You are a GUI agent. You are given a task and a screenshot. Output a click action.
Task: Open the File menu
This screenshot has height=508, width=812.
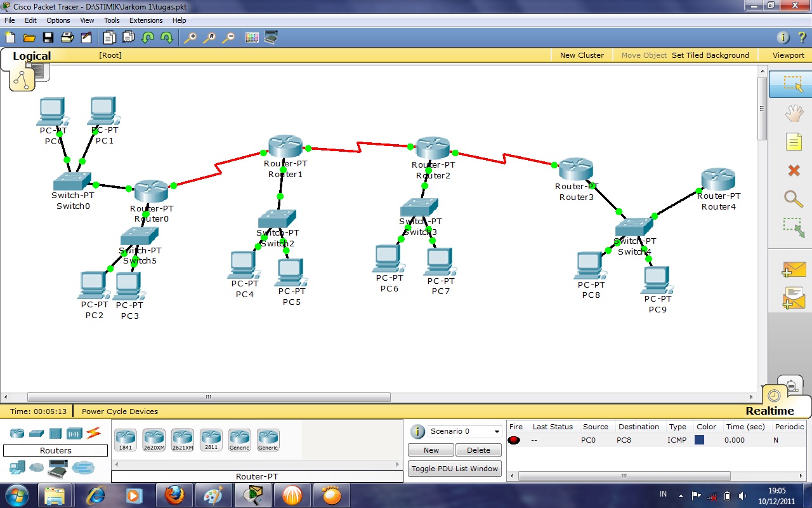(10, 20)
